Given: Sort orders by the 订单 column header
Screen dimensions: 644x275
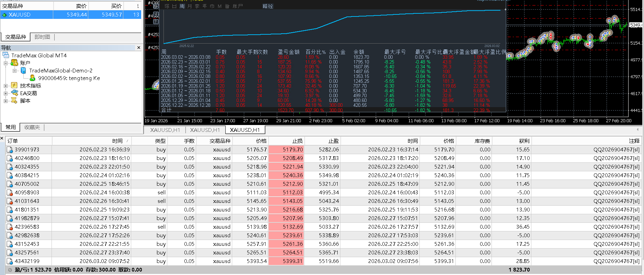Looking at the screenshot, I should 29,141.
